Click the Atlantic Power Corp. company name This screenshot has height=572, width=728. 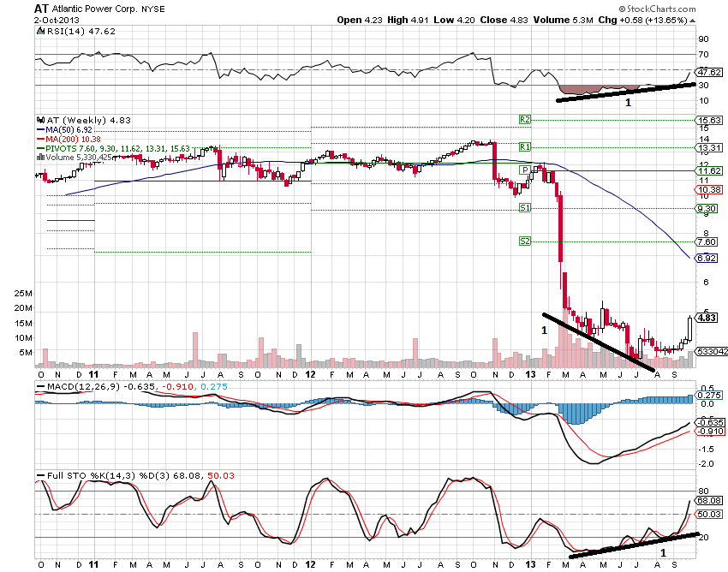point(95,9)
